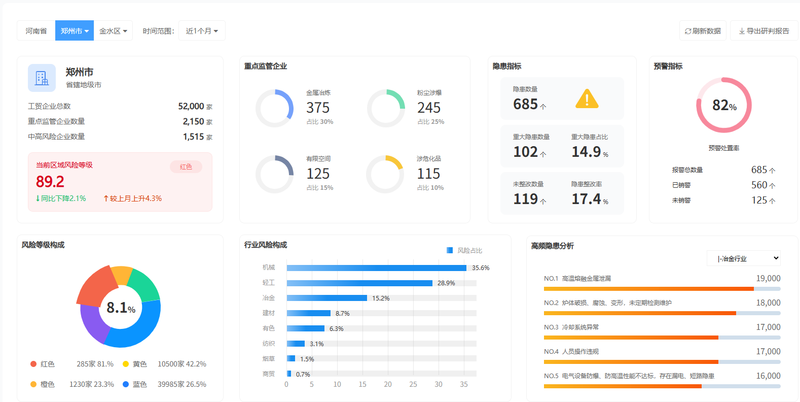Click the download icon in 导出研判报告
This screenshot has width=800, height=402.
[741, 31]
